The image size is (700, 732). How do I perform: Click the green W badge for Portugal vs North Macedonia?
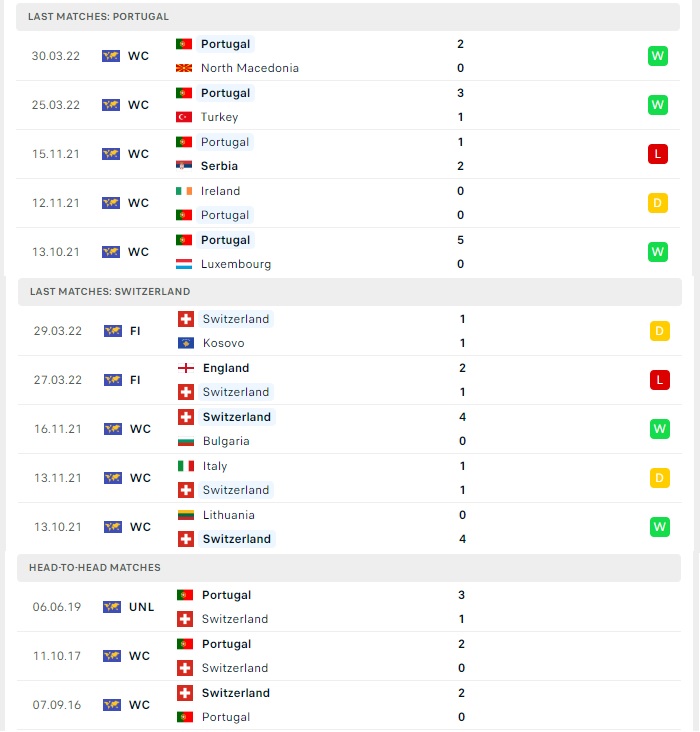point(658,56)
